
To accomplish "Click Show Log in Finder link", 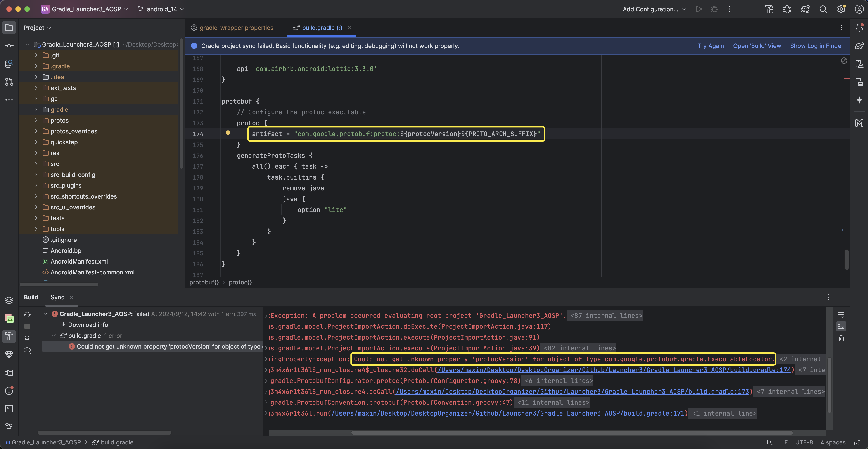I will tap(816, 46).
